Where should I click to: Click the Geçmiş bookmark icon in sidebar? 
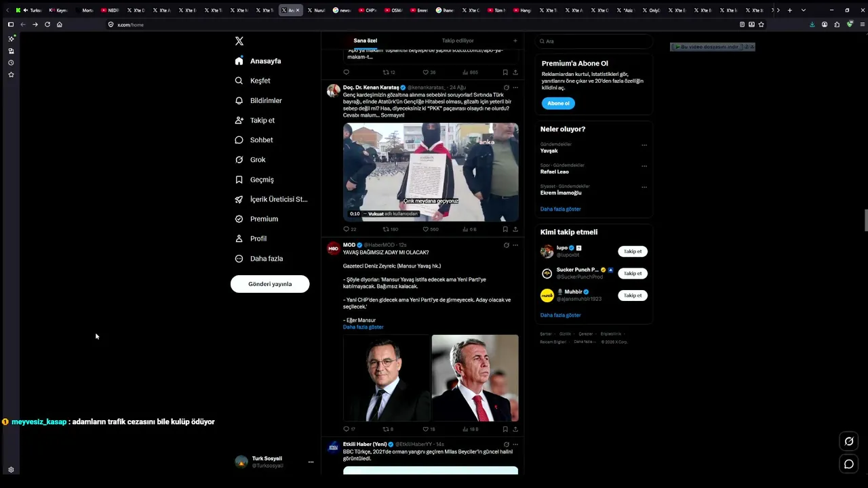click(239, 180)
